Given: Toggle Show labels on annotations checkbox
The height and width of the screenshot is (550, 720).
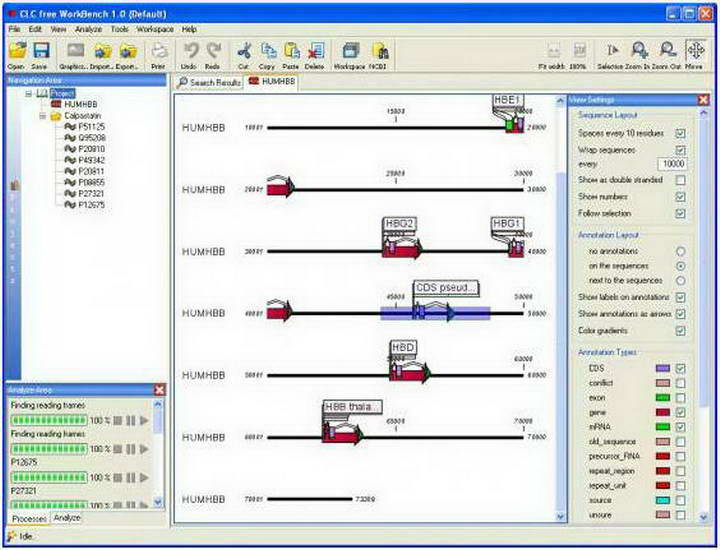Looking at the screenshot, I should (681, 297).
